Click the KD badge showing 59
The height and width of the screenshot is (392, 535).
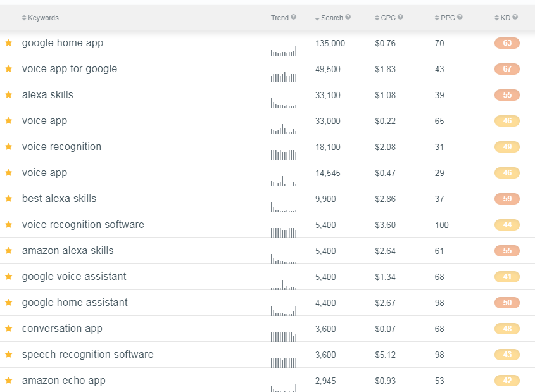click(x=507, y=199)
